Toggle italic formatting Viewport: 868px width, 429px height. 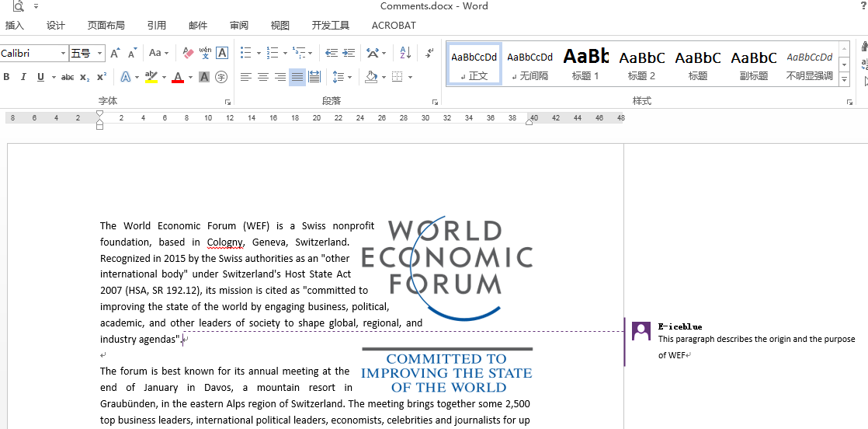(x=23, y=77)
